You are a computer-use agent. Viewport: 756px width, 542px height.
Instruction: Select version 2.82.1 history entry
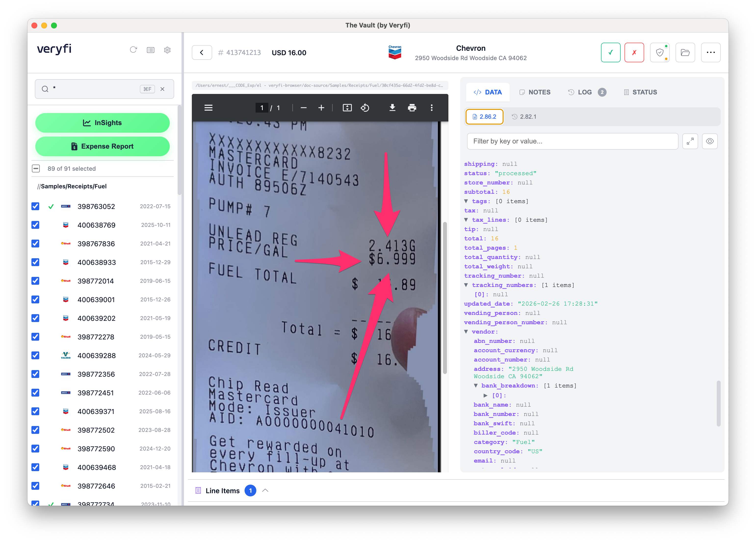pos(524,117)
